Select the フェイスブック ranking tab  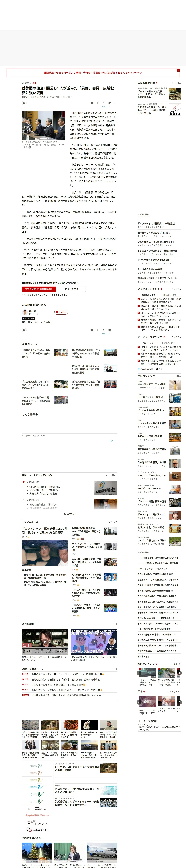point(148,343)
